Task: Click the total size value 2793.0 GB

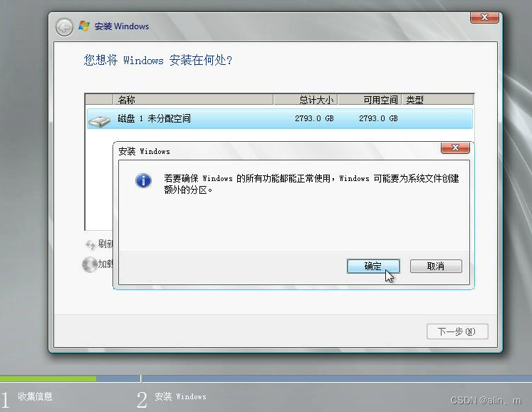Action: tap(314, 118)
